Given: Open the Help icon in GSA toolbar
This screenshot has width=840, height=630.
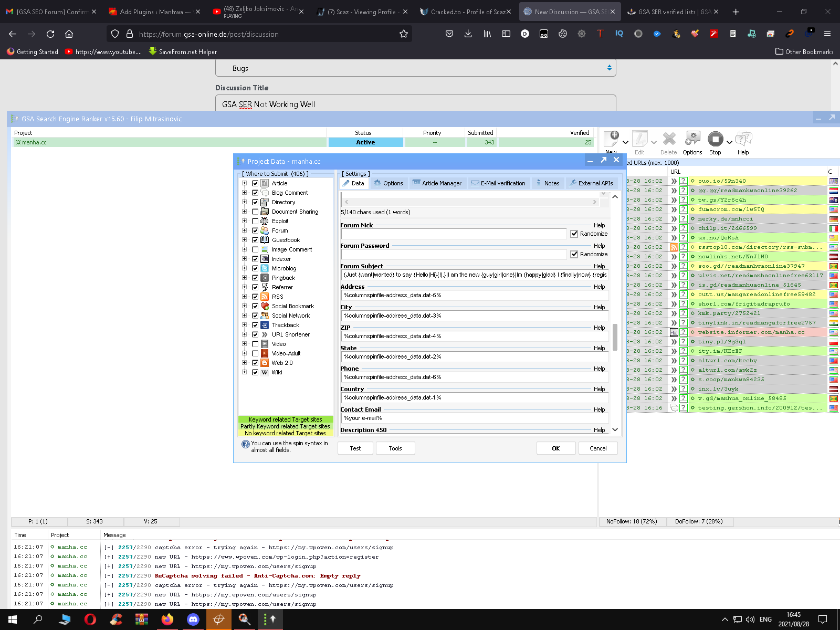Looking at the screenshot, I should pos(743,139).
